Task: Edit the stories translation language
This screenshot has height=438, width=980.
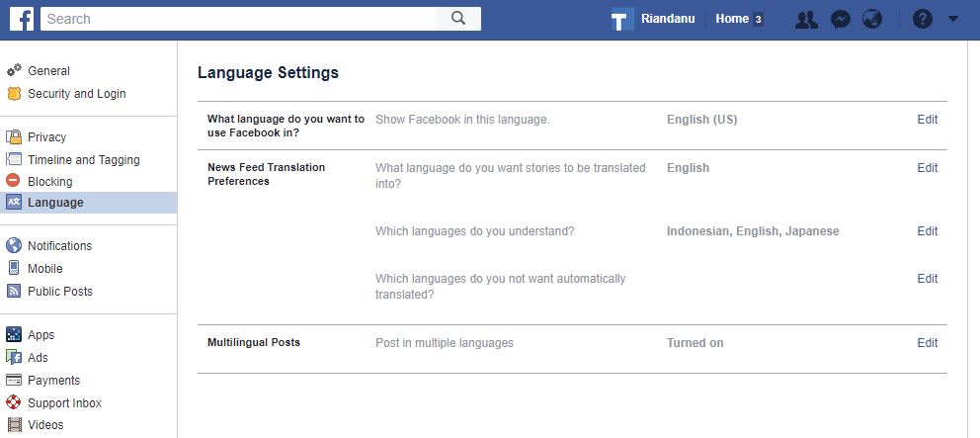Action: pos(927,168)
